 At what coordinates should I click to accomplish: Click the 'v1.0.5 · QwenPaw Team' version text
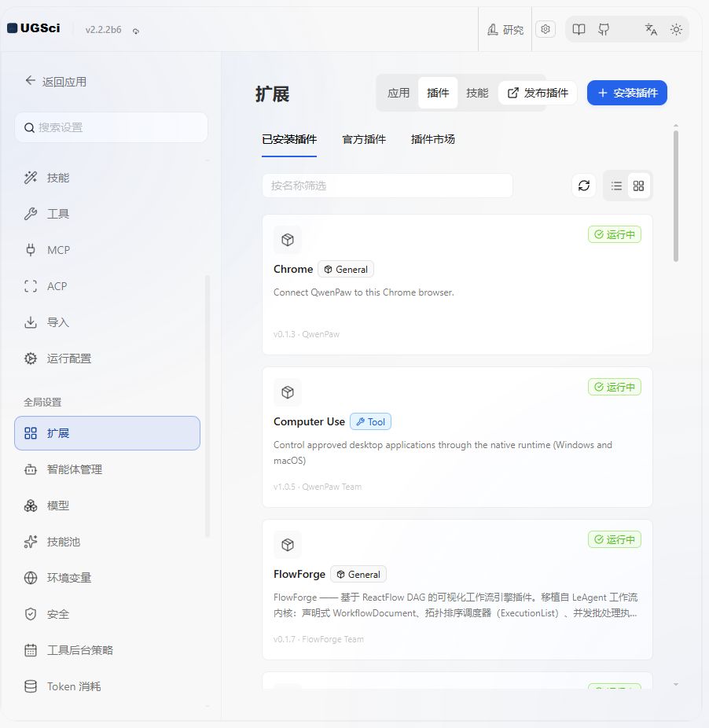point(318,487)
